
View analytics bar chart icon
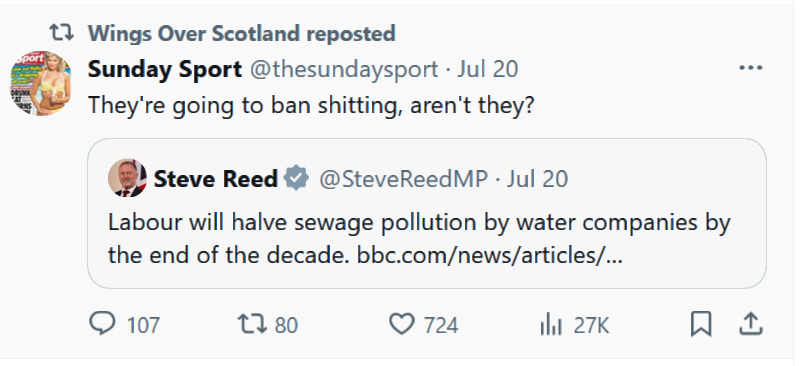click(551, 325)
